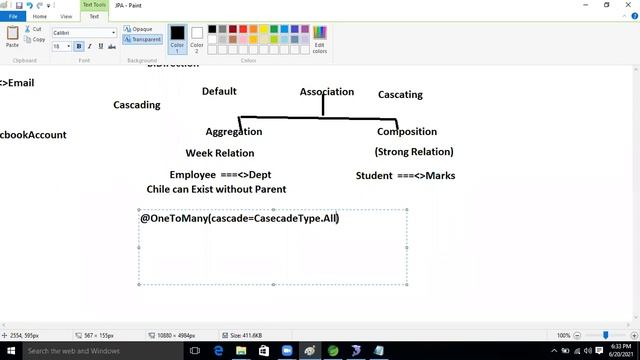
Task: Pick the orange color swatch
Action: [253, 29]
